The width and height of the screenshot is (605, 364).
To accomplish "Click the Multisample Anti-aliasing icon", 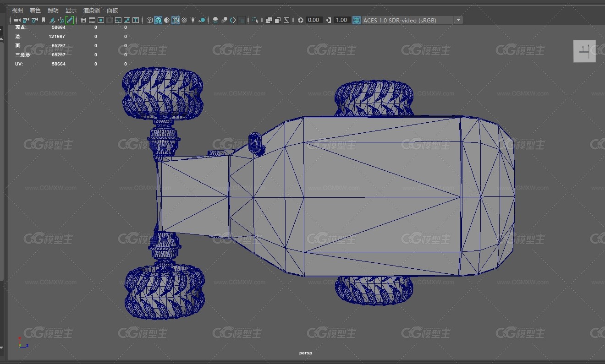I will [x=233, y=20].
